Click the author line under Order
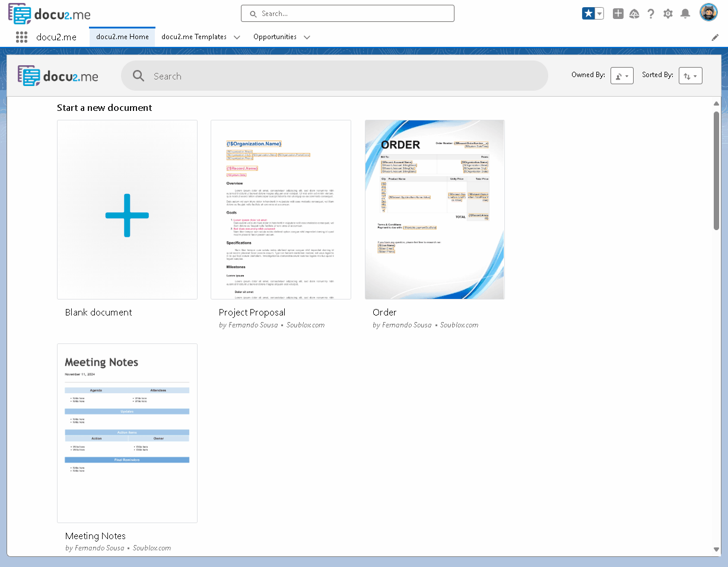Image resolution: width=728 pixels, height=567 pixels. [425, 325]
